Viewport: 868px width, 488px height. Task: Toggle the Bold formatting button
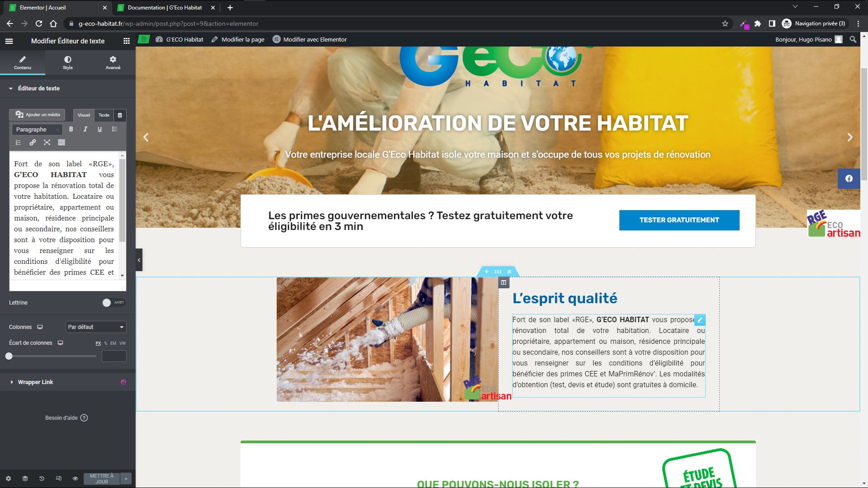[x=71, y=129]
